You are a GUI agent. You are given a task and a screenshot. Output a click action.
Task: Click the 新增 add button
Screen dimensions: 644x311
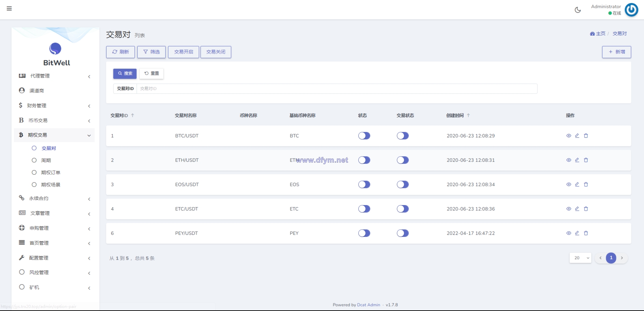pos(617,52)
